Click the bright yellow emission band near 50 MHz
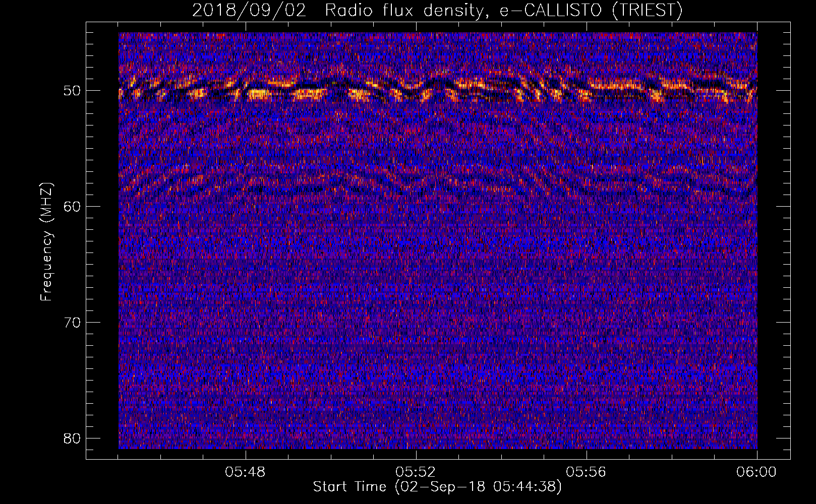 click(437, 89)
